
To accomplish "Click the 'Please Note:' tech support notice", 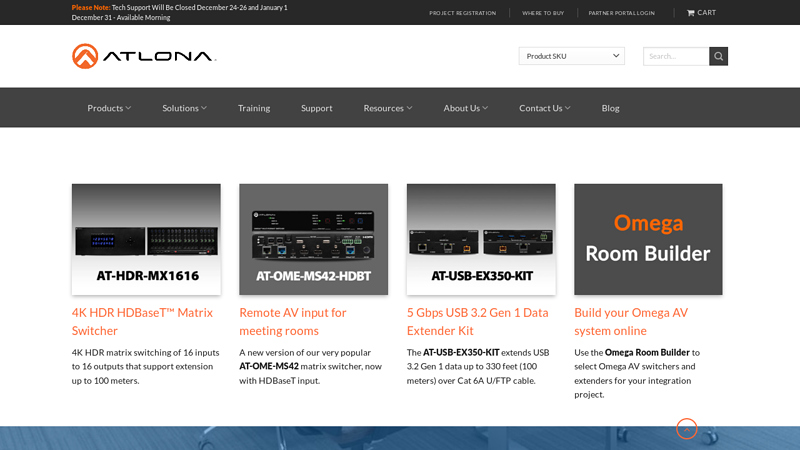I will point(180,12).
